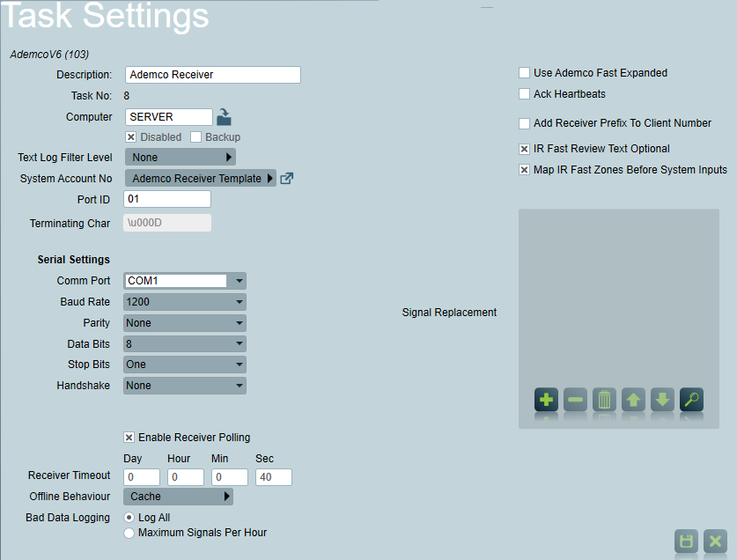This screenshot has height=560, width=737.
Task: Open Text Log Filter Level dropdown
Action: [x=181, y=157]
